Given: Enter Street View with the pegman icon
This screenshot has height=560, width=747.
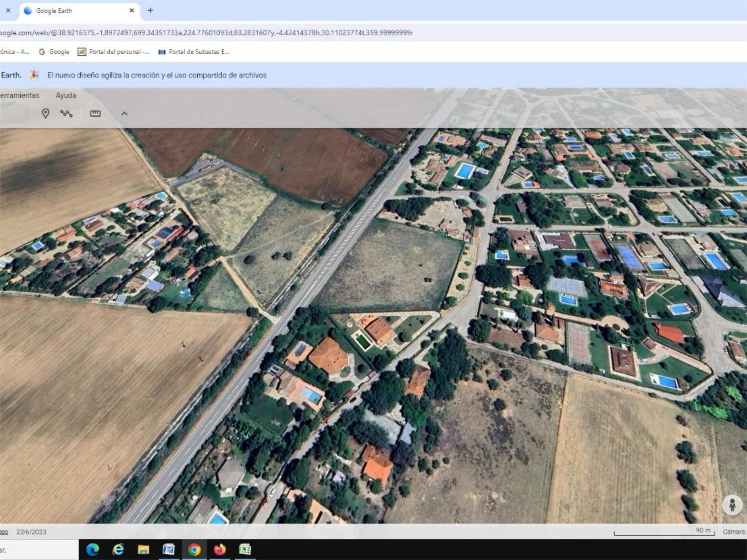Looking at the screenshot, I should (x=732, y=505).
